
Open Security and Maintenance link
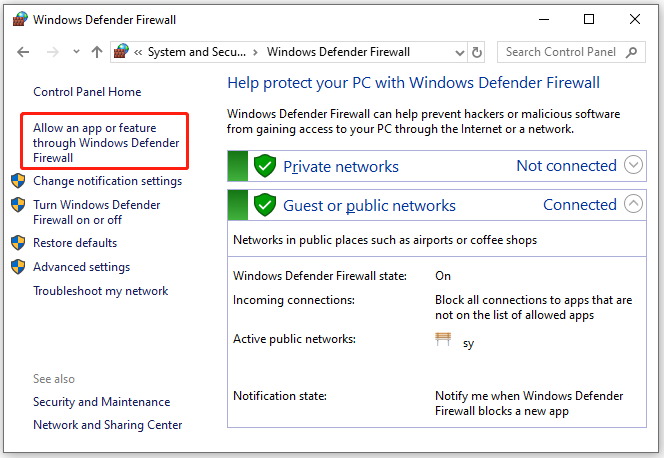(102, 402)
